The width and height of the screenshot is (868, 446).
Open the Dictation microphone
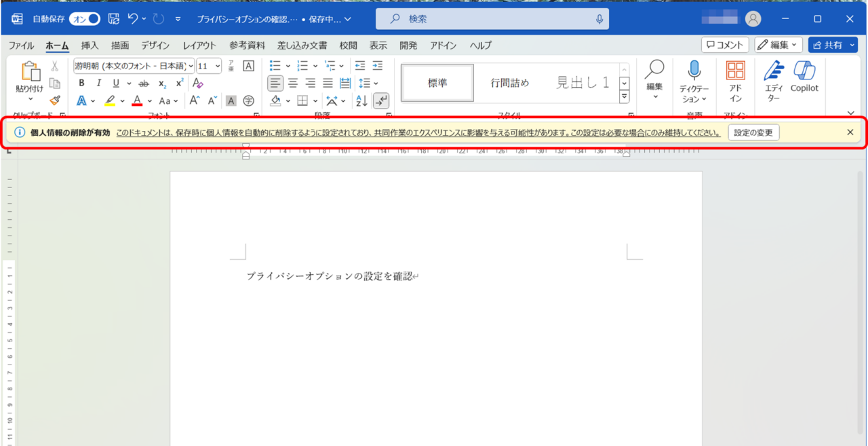694,70
